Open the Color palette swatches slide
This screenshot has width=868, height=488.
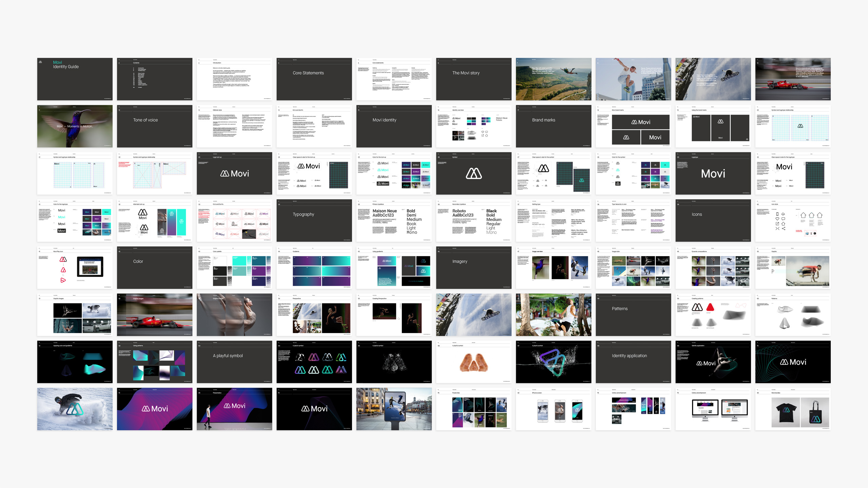pos(234,267)
